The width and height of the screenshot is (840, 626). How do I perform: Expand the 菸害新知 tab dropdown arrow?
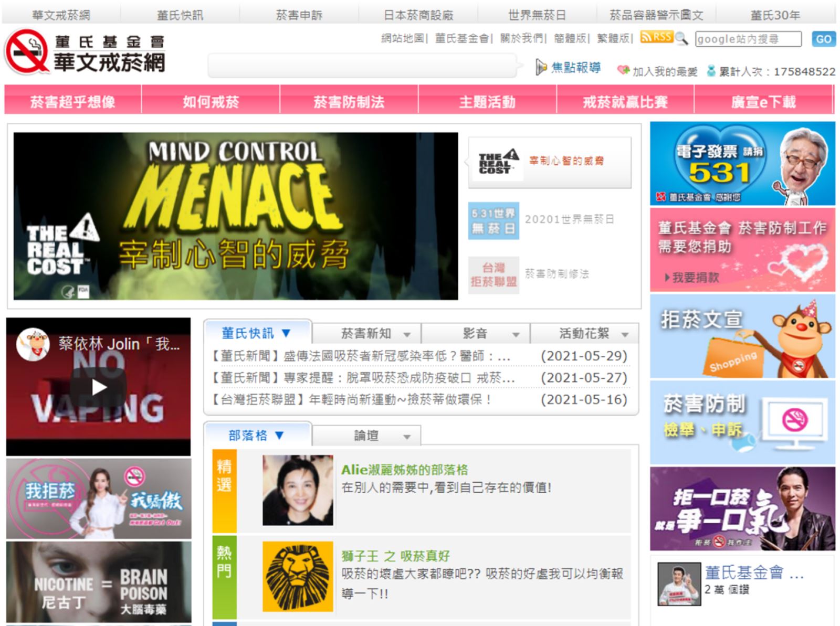(x=407, y=335)
